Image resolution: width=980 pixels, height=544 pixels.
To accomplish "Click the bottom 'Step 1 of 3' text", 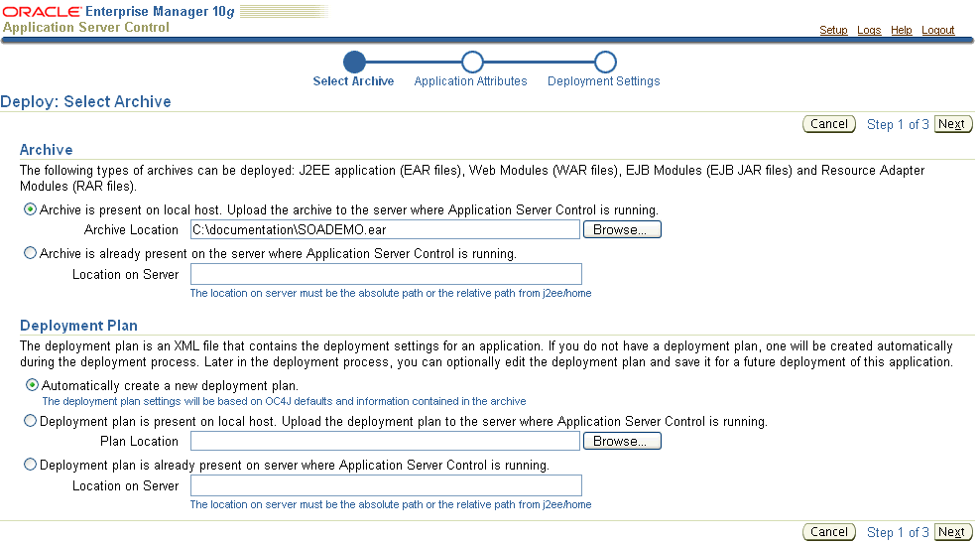I will pyautogui.click(x=898, y=532).
